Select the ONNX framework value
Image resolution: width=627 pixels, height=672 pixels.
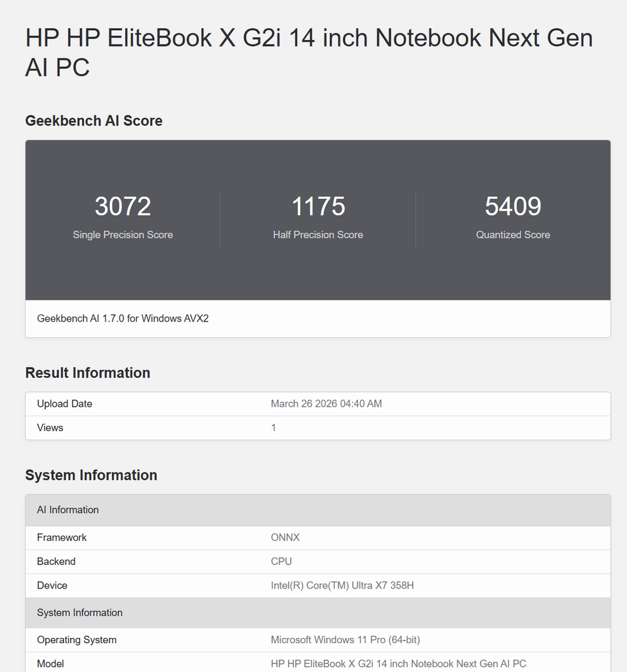click(x=285, y=537)
